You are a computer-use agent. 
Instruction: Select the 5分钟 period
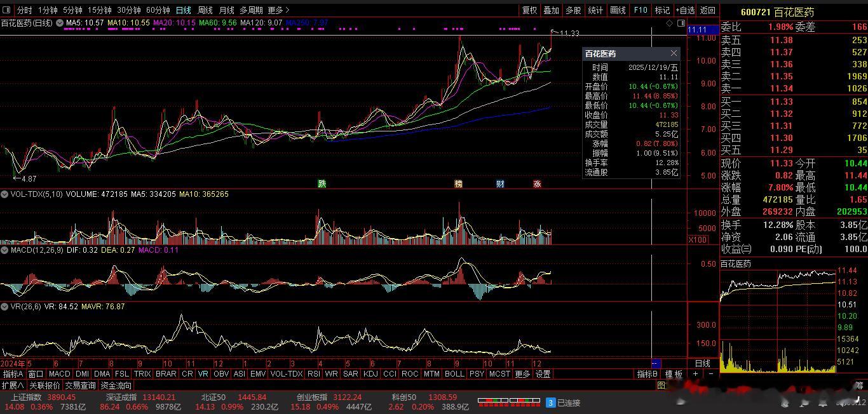coord(72,10)
